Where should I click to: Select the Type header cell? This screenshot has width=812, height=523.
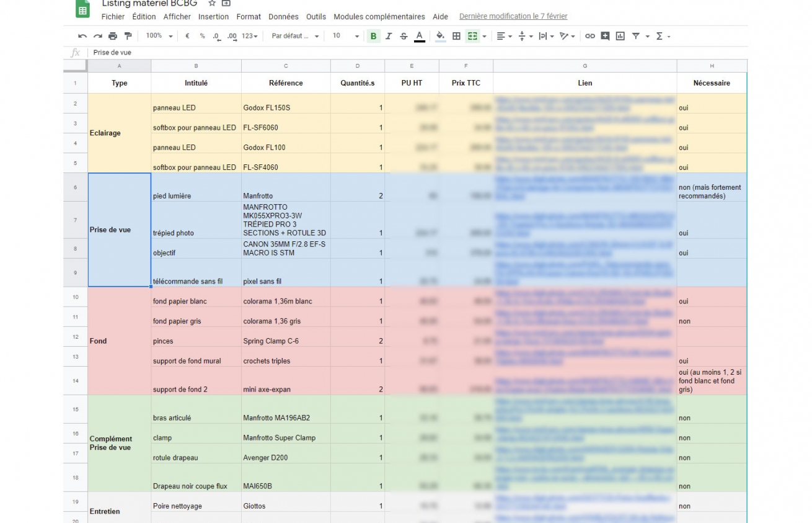tap(120, 83)
